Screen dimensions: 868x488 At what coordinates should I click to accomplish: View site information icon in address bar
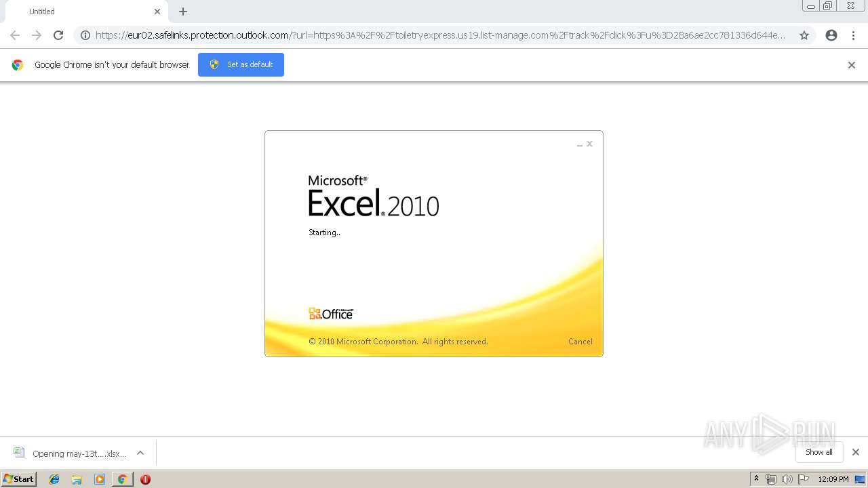pos(85,35)
